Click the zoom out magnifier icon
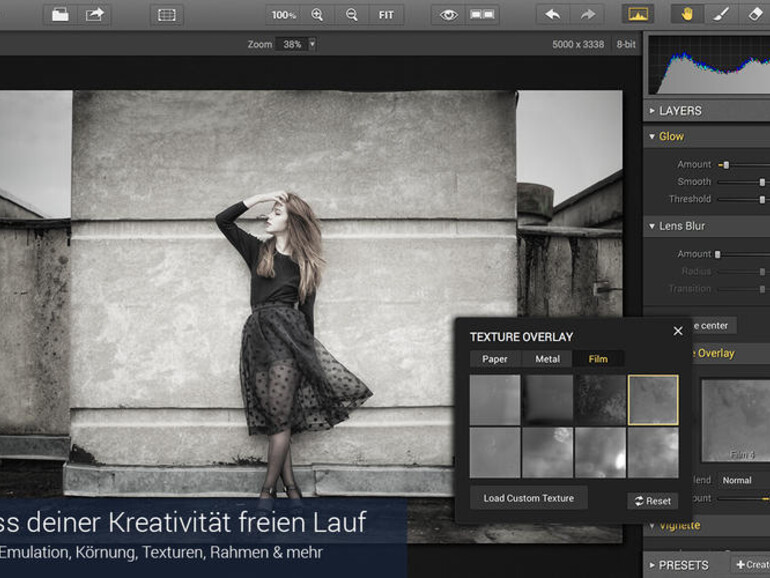This screenshot has width=770, height=578. point(351,14)
